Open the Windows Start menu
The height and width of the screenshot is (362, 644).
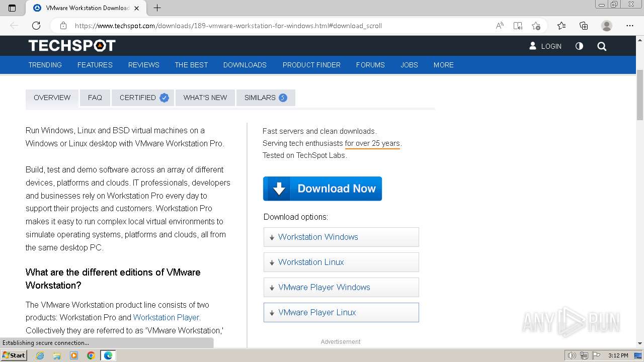pyautogui.click(x=14, y=355)
